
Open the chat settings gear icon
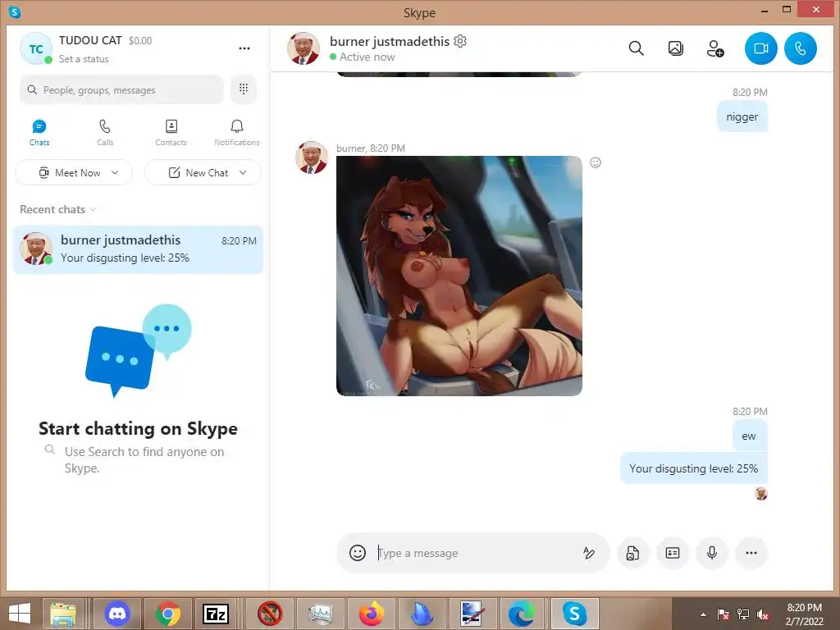[460, 41]
